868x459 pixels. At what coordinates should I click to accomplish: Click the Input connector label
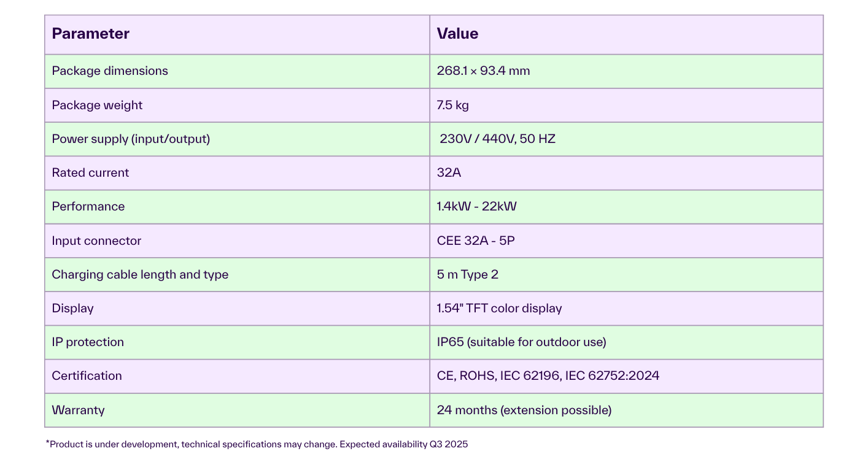coord(96,241)
